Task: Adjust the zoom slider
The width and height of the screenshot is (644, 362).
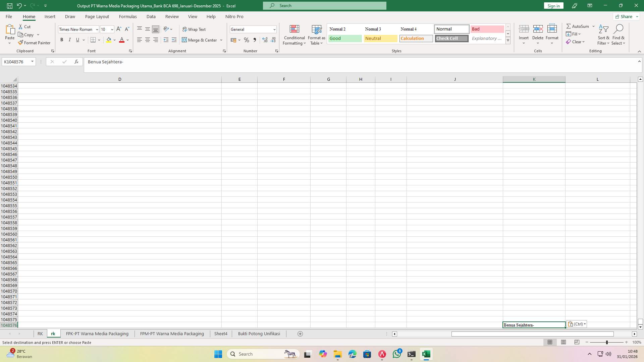Action: [607, 342]
